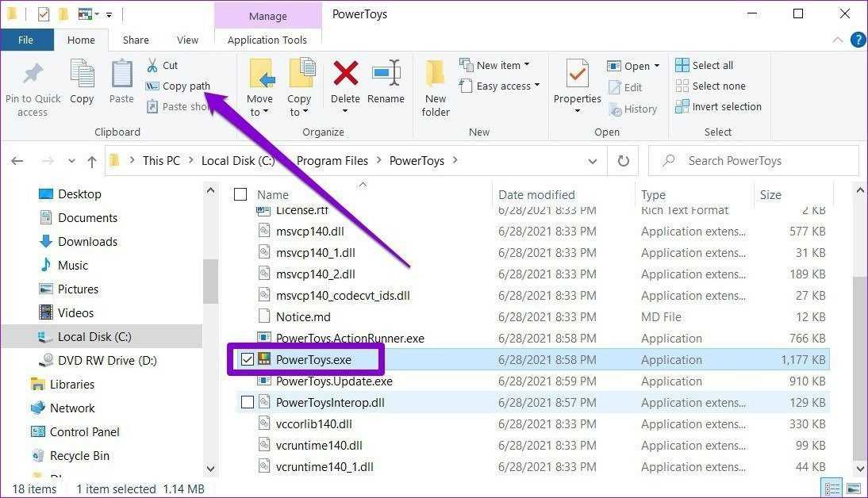The width and height of the screenshot is (868, 498).
Task: Click the Delete red X icon
Action: (345, 74)
